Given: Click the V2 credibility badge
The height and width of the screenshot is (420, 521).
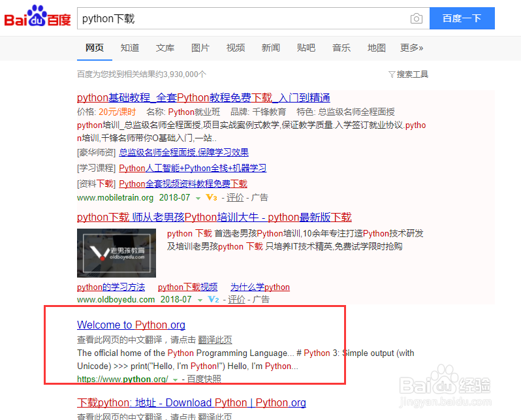Looking at the screenshot, I should (x=213, y=299).
